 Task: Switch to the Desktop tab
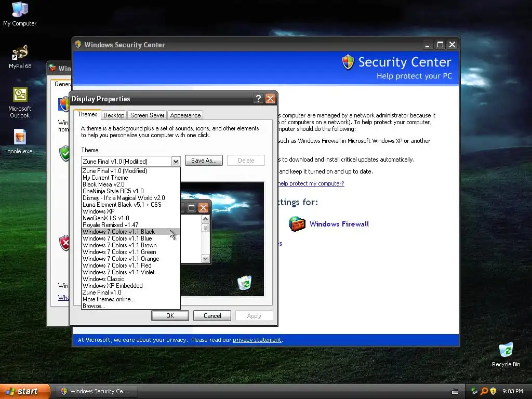click(x=114, y=115)
